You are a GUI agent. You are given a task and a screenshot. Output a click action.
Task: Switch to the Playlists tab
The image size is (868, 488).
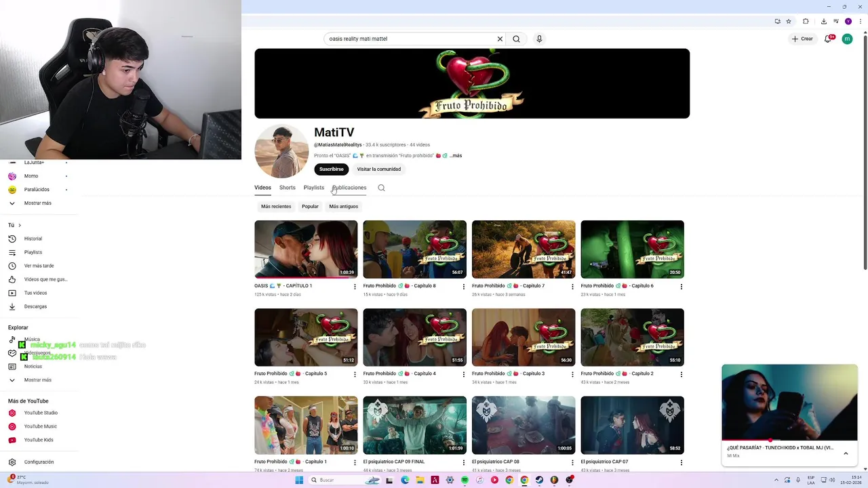pos(314,188)
